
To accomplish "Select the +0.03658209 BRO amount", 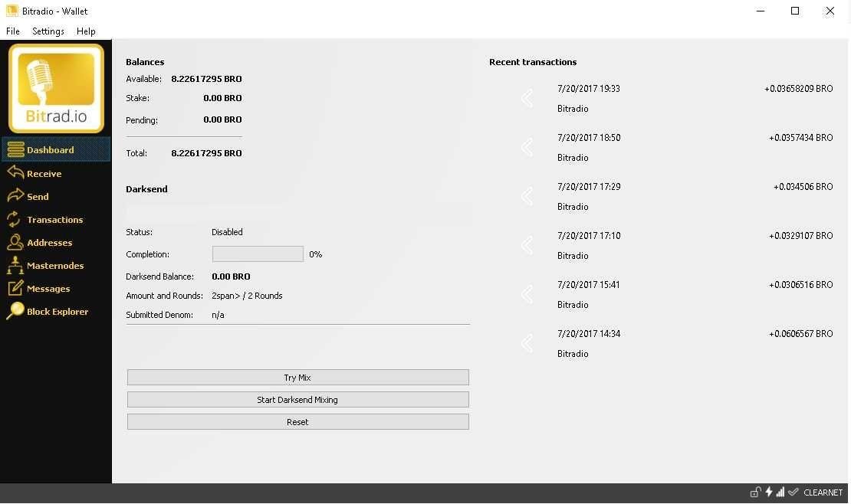I will coord(798,88).
